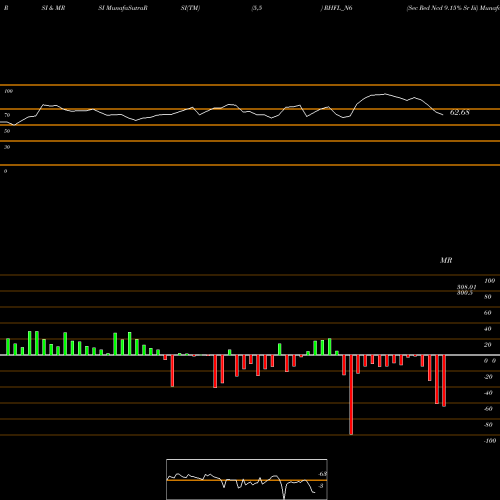
Task: Click the RSI value label 62.68
Action: (459, 112)
